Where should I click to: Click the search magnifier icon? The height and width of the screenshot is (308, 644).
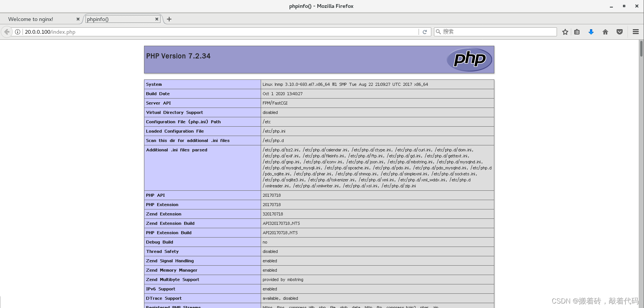[438, 32]
